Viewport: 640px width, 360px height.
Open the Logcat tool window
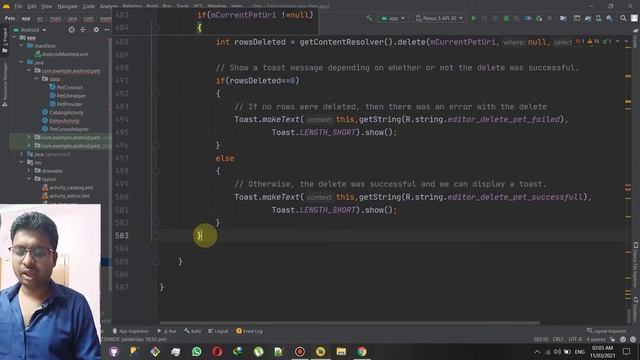pyautogui.click(x=218, y=331)
